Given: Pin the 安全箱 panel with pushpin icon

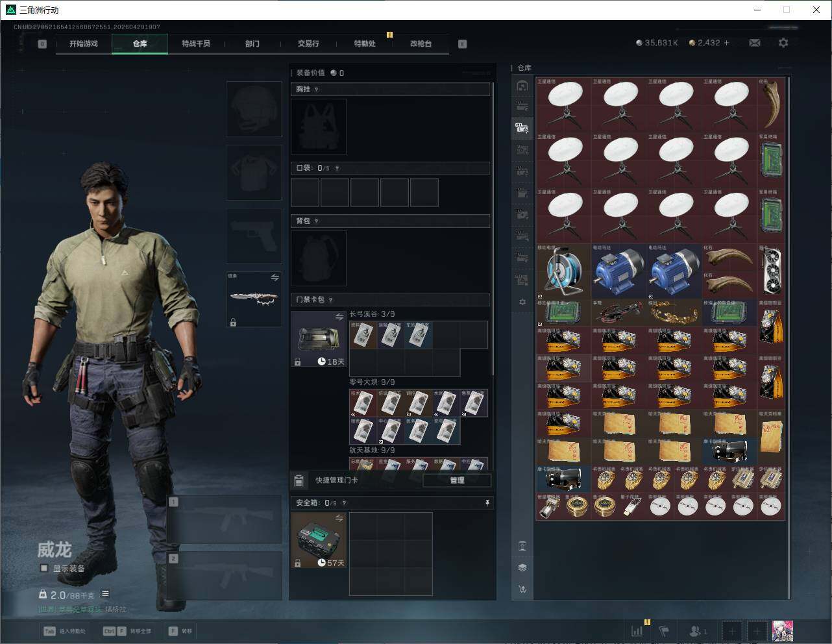Looking at the screenshot, I should (x=487, y=502).
